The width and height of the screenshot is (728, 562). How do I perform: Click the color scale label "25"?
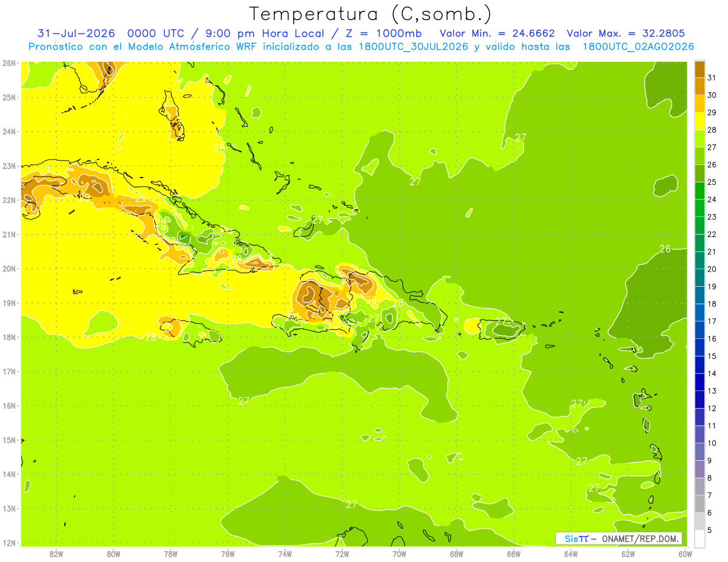coord(712,182)
